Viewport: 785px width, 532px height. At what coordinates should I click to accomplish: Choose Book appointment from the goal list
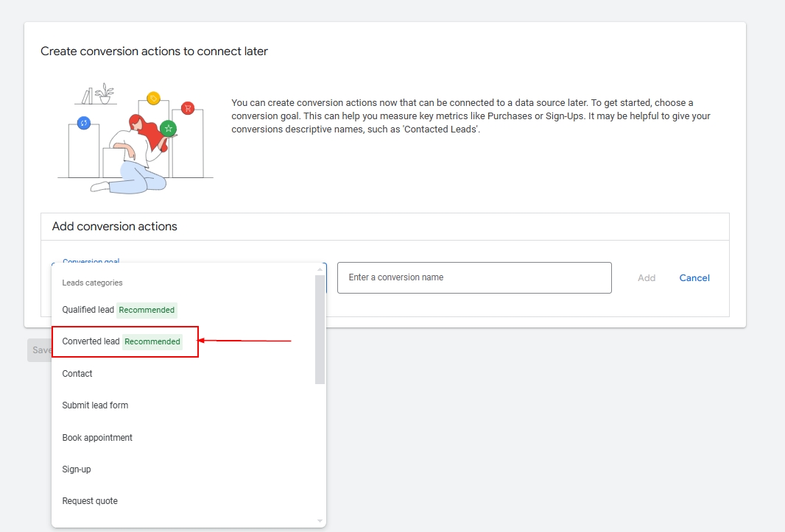pos(97,438)
